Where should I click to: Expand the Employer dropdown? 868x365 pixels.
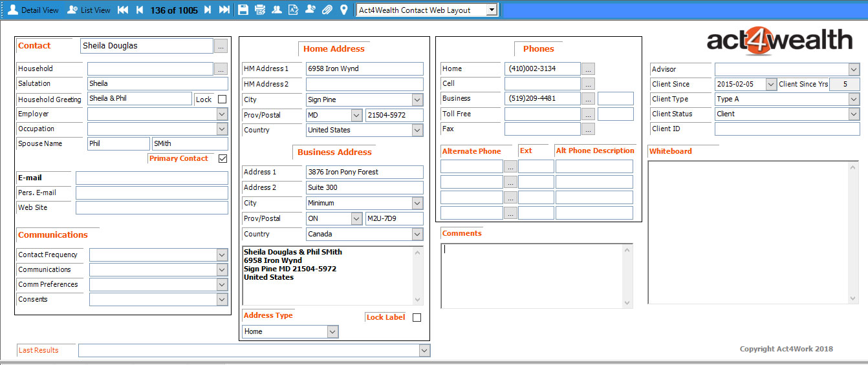(x=222, y=114)
